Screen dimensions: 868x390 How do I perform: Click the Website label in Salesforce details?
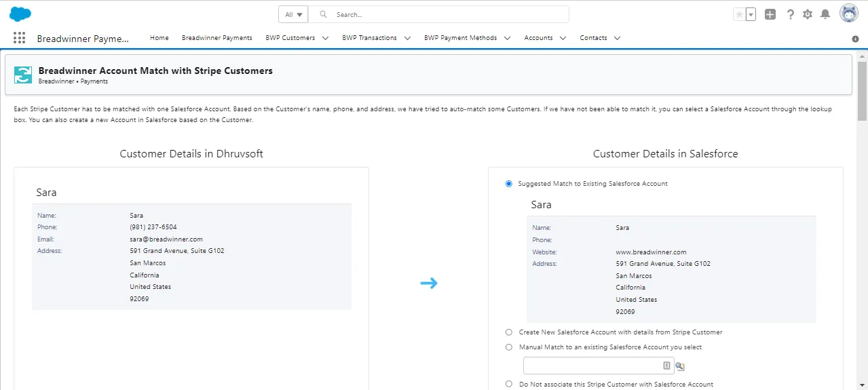coord(544,252)
